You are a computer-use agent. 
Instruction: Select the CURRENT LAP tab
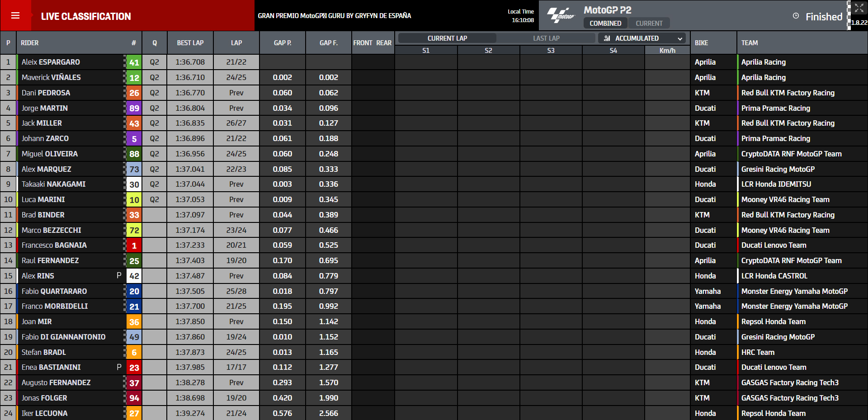[x=447, y=38]
